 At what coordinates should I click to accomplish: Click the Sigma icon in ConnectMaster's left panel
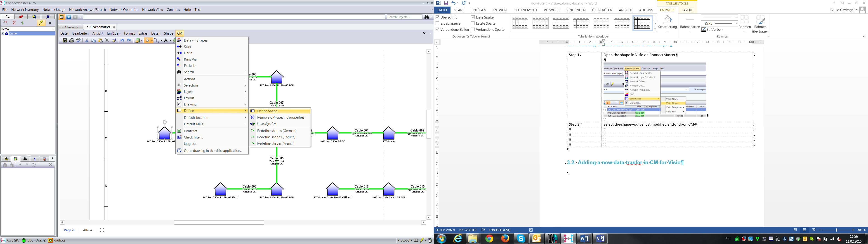(14, 23)
